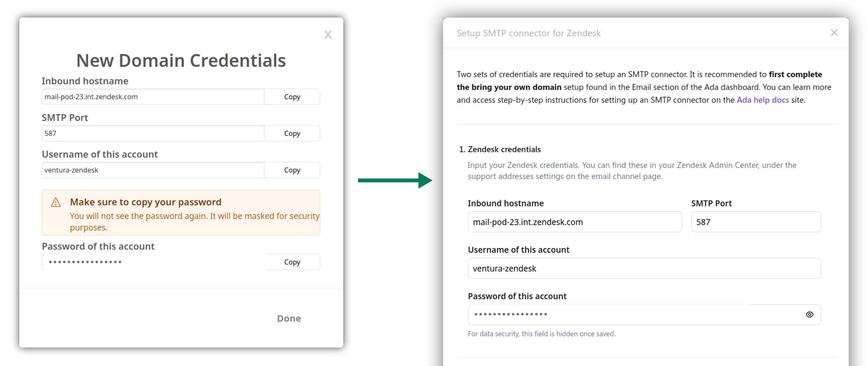Viewport: 868px width, 366px height.
Task: Show password with the eye icon
Action: 809,315
